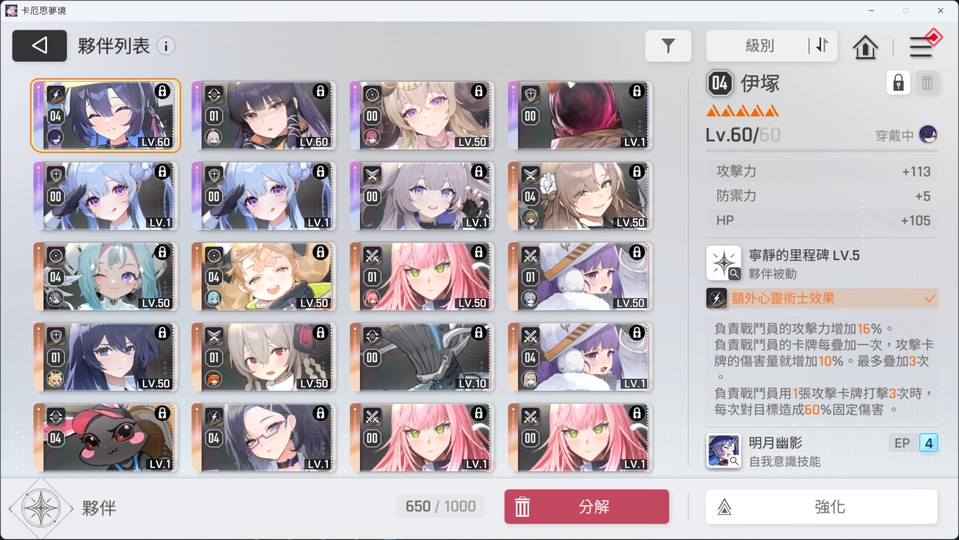The height and width of the screenshot is (540, 959).
Task: Open the info icon beside 夥伴列表
Action: (x=166, y=46)
